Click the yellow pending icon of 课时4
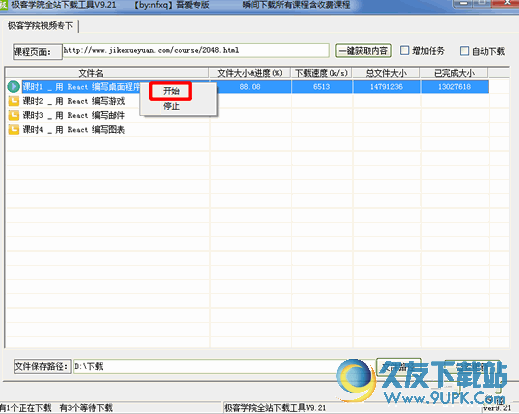This screenshot has width=519, height=414. click(x=14, y=130)
